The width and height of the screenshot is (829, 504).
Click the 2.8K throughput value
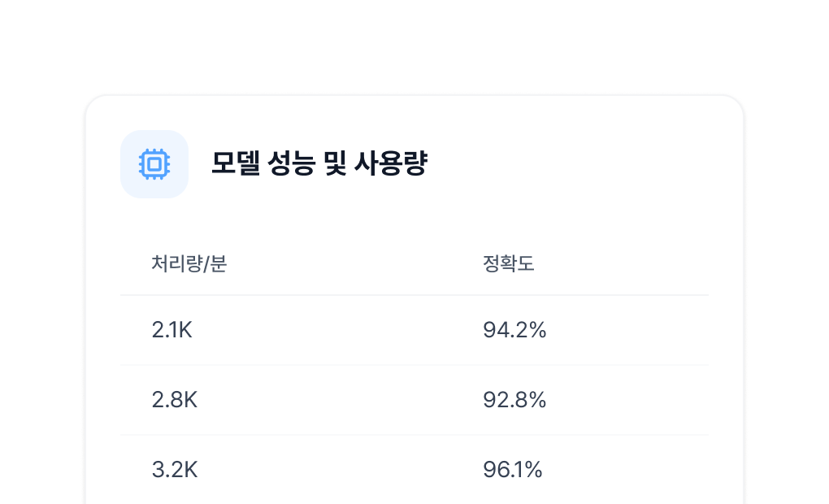point(174,400)
